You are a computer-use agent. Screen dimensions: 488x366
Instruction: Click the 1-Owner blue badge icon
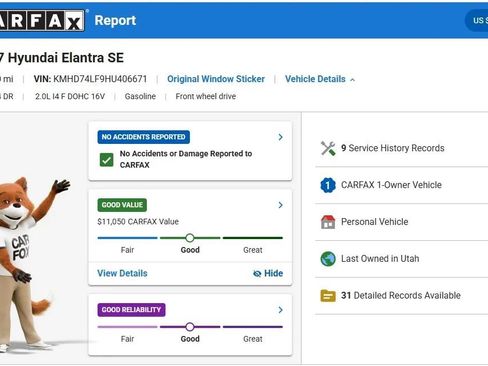coord(328,185)
